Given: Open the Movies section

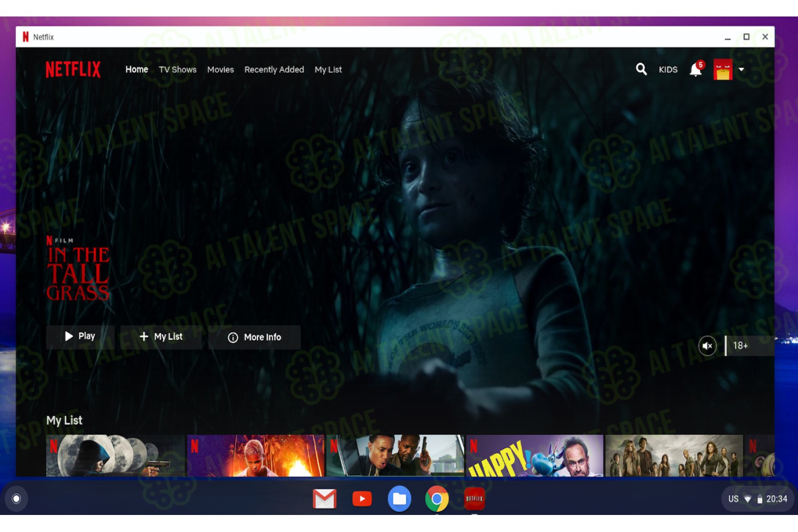Looking at the screenshot, I should [x=220, y=70].
